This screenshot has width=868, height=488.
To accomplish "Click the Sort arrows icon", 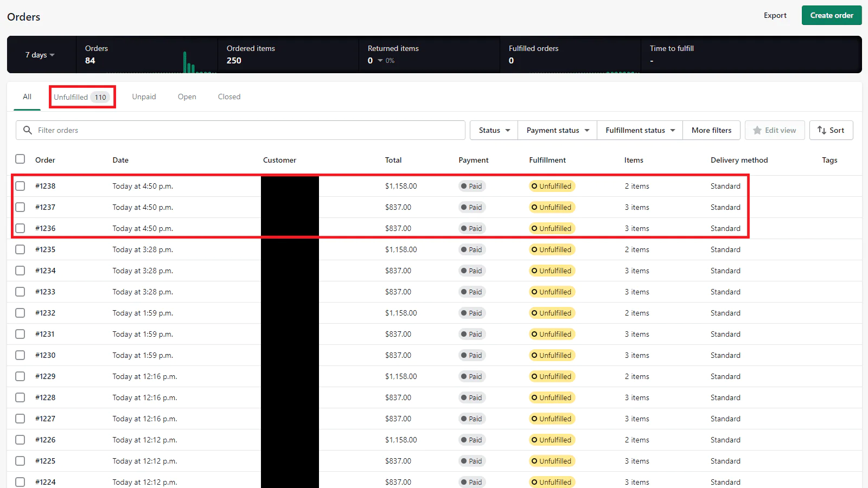I will (x=821, y=130).
